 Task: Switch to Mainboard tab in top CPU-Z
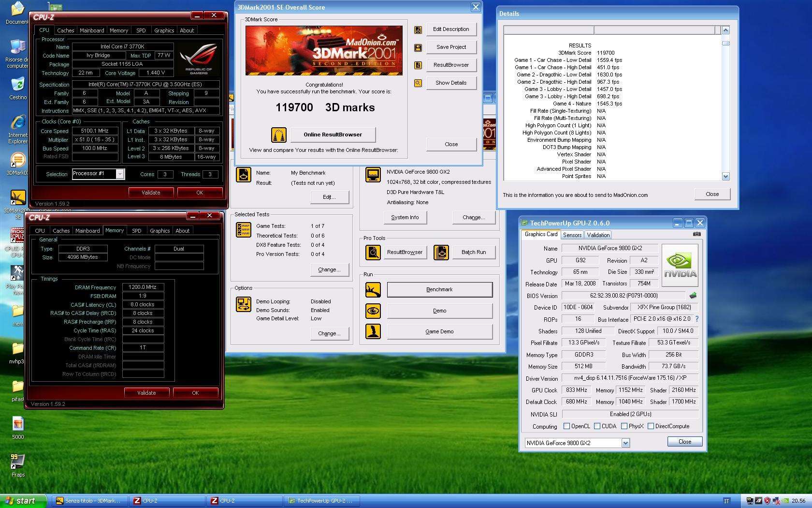tap(92, 30)
